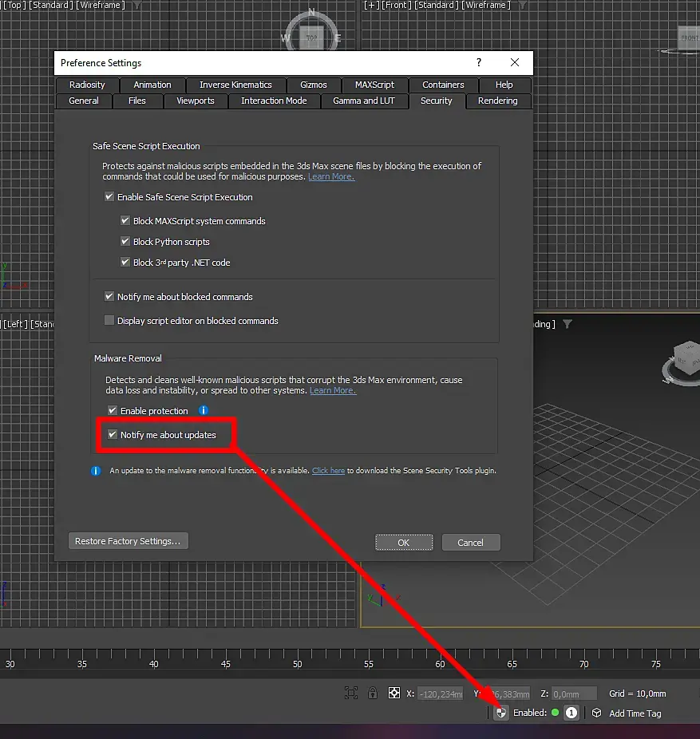The image size is (700, 739).
Task: Click the blue info icon beside Enable protection
Action: pyautogui.click(x=204, y=410)
